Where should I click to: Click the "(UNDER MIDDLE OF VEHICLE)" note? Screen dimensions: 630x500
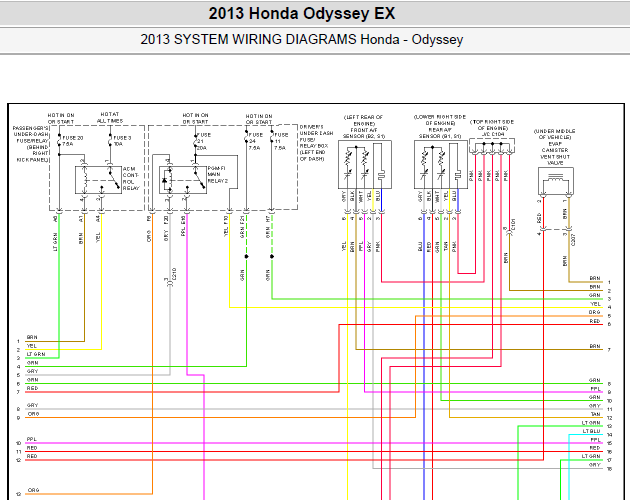point(555,134)
